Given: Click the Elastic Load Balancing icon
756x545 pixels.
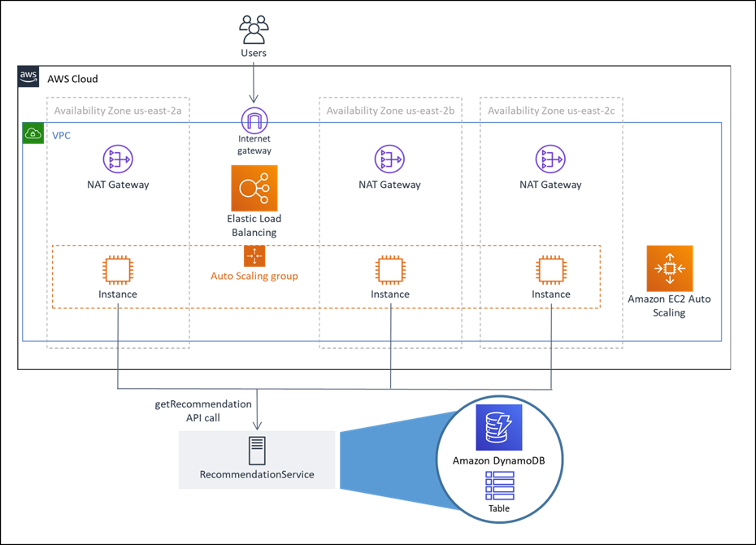Looking at the screenshot, I should pyautogui.click(x=254, y=188).
